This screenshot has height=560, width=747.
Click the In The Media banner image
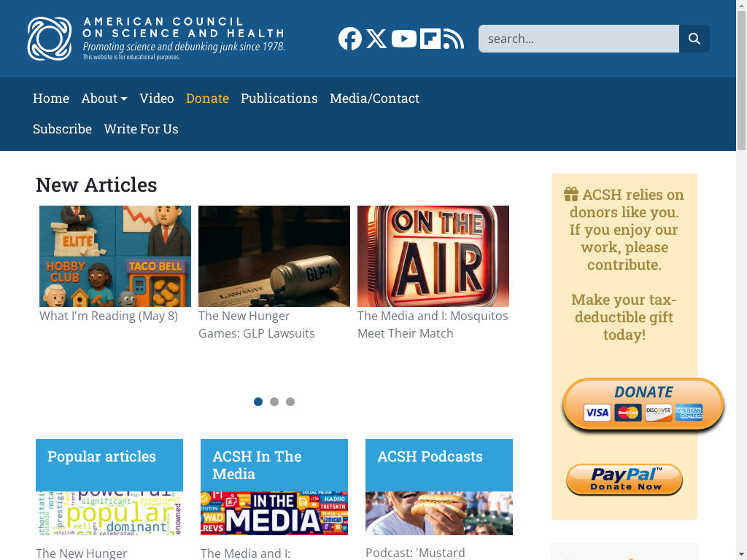coord(274,513)
